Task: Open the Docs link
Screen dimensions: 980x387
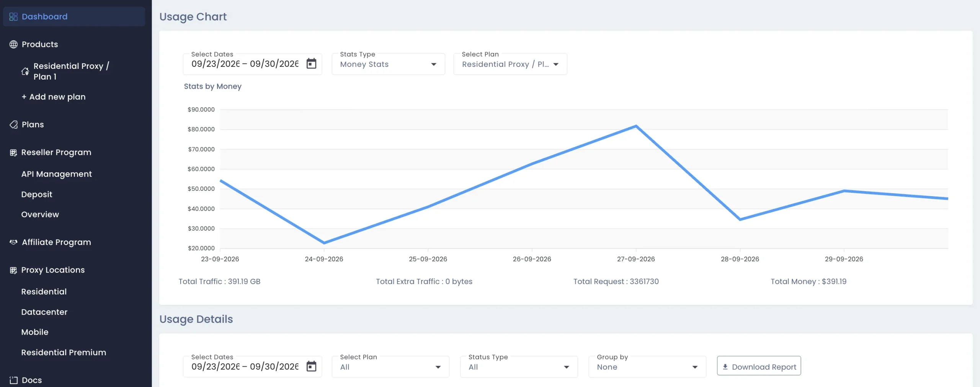Action: (32, 380)
